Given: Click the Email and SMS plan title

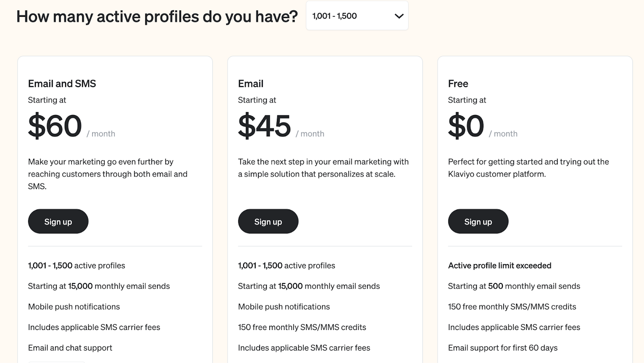Looking at the screenshot, I should click(x=62, y=84).
